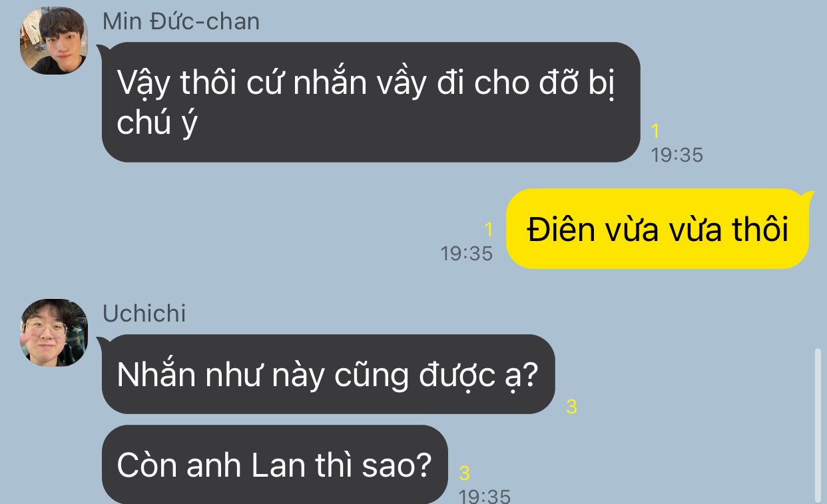Click the 19:35 timestamp beside the yellow bubble
827x504 pixels.
467,254
